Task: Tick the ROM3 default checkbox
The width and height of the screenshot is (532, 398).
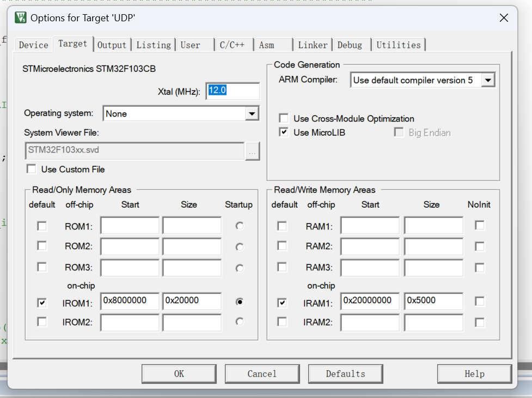Action: (x=42, y=267)
